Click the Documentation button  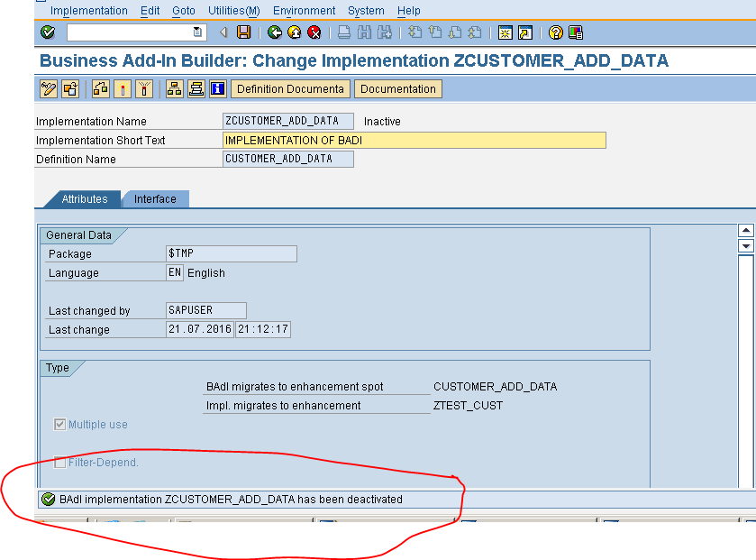point(397,88)
